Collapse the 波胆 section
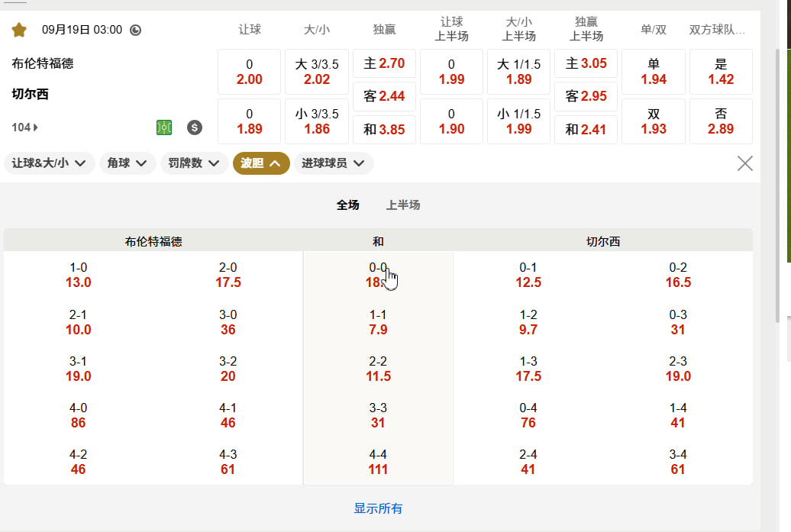The width and height of the screenshot is (791, 532). [261, 163]
